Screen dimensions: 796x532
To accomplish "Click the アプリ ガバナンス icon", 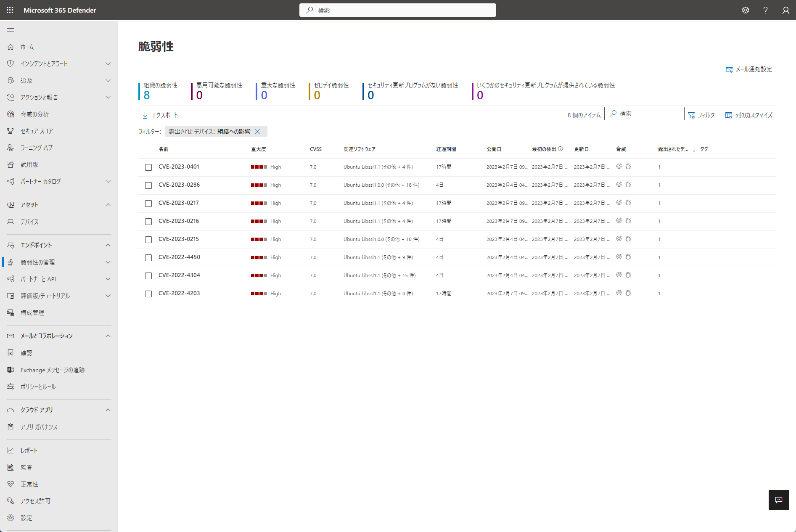I will pyautogui.click(x=11, y=427).
